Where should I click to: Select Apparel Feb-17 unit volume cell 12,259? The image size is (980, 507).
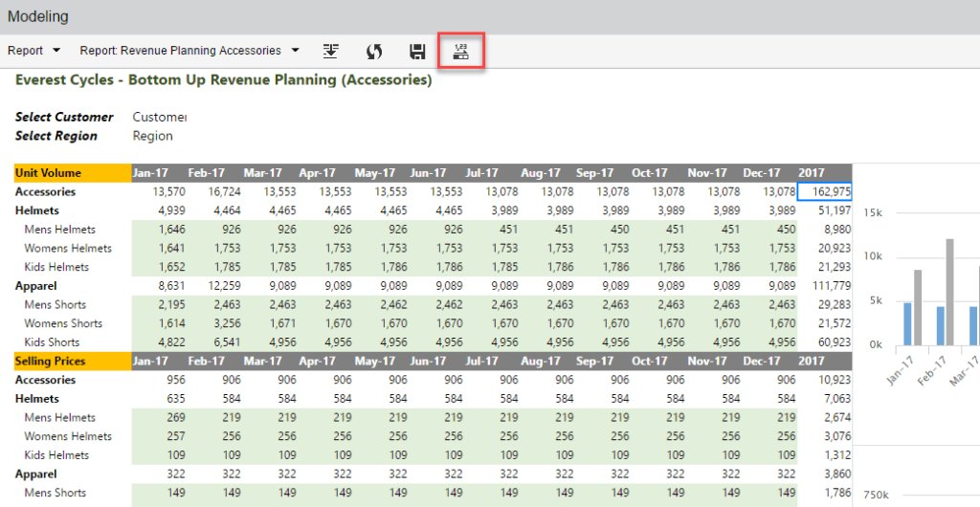click(214, 286)
